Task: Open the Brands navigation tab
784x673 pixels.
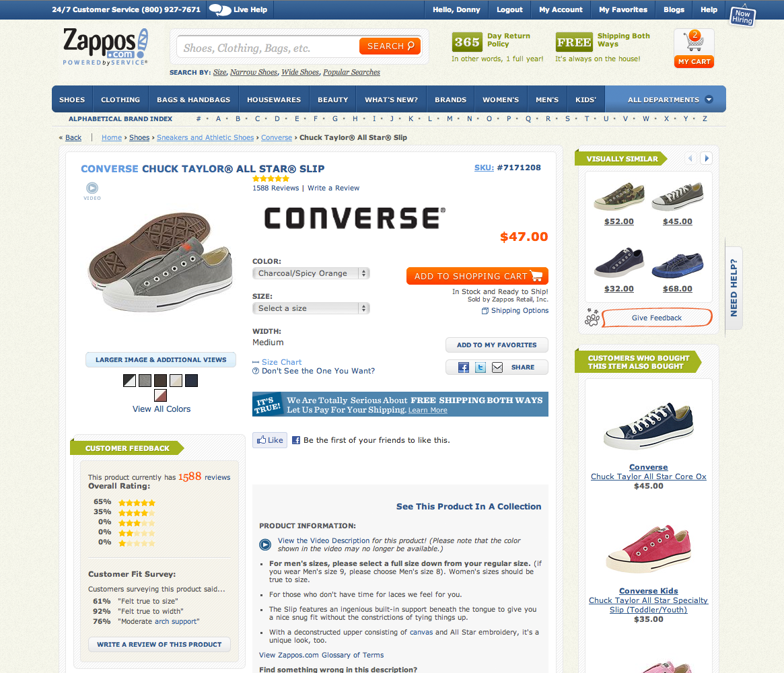Action: tap(450, 100)
